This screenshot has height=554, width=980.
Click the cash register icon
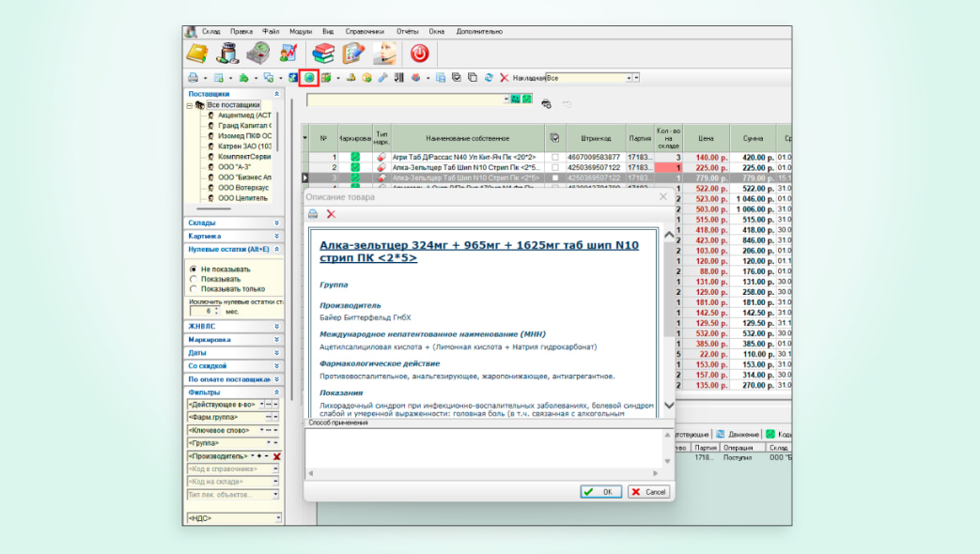point(259,54)
